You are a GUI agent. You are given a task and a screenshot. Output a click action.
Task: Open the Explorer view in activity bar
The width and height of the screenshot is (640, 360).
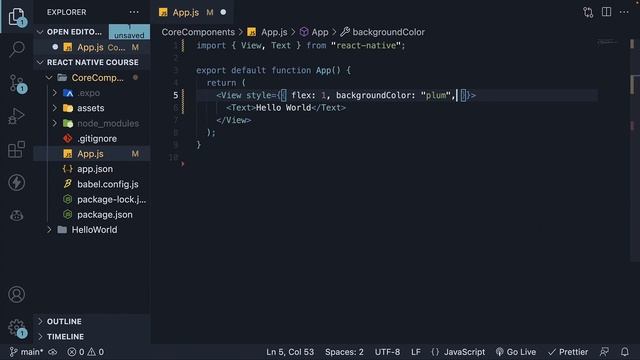point(17,17)
